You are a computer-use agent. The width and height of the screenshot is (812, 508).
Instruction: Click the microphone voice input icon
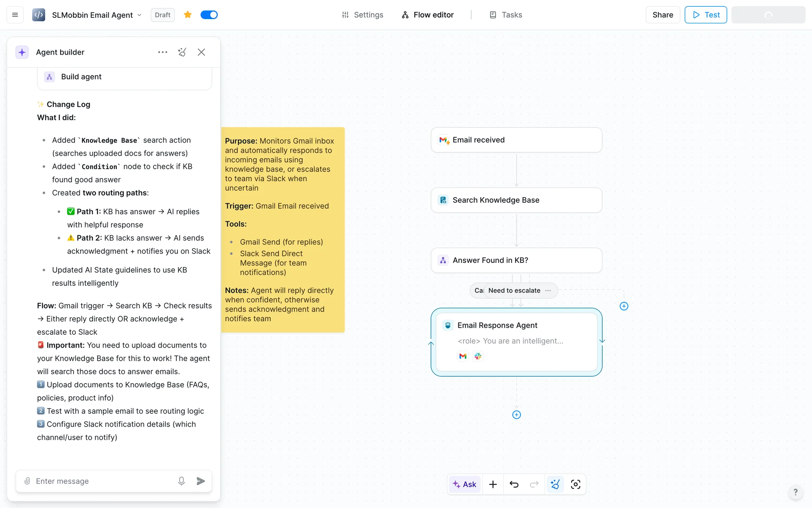coord(181,481)
